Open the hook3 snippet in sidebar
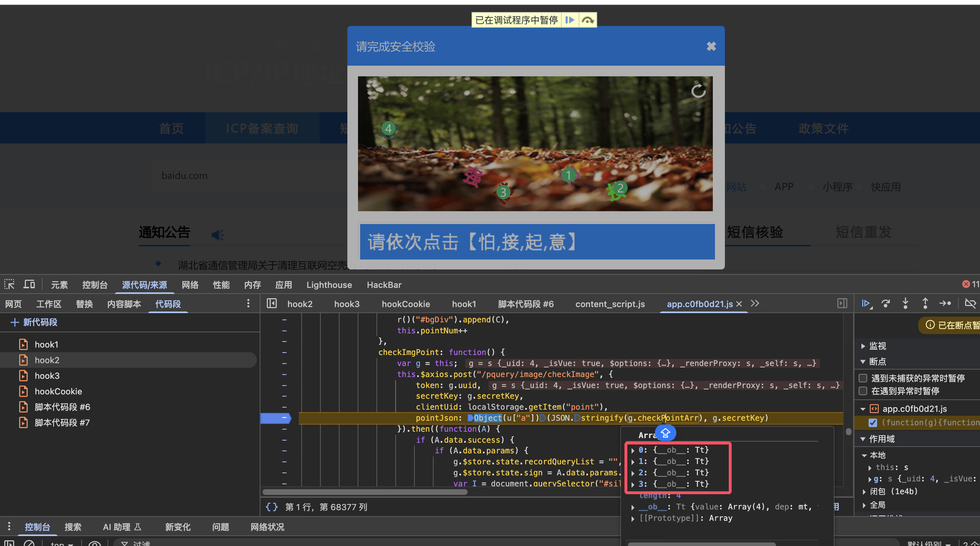 point(47,376)
